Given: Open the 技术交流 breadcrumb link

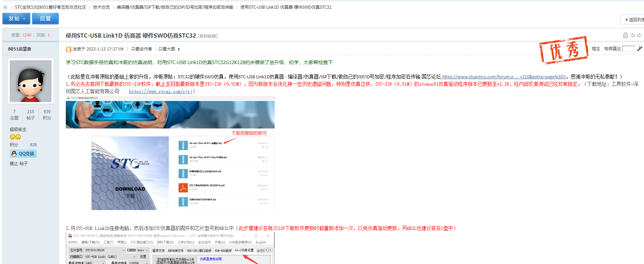Looking at the screenshot, I should pos(101,7).
